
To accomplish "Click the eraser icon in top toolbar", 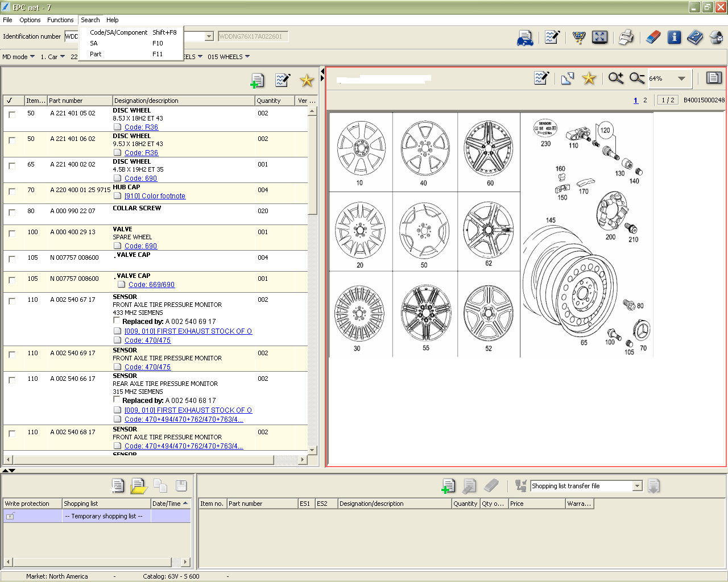I will (x=653, y=38).
